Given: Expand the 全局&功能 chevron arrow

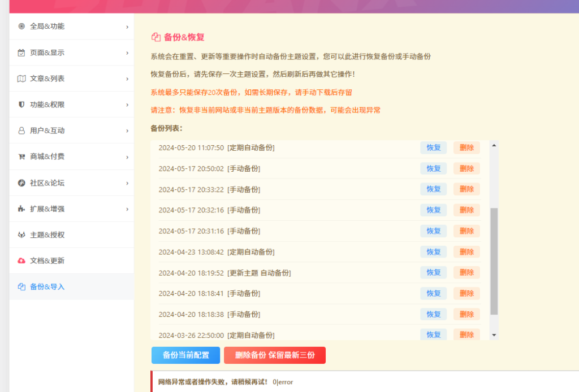Looking at the screenshot, I should point(127,27).
